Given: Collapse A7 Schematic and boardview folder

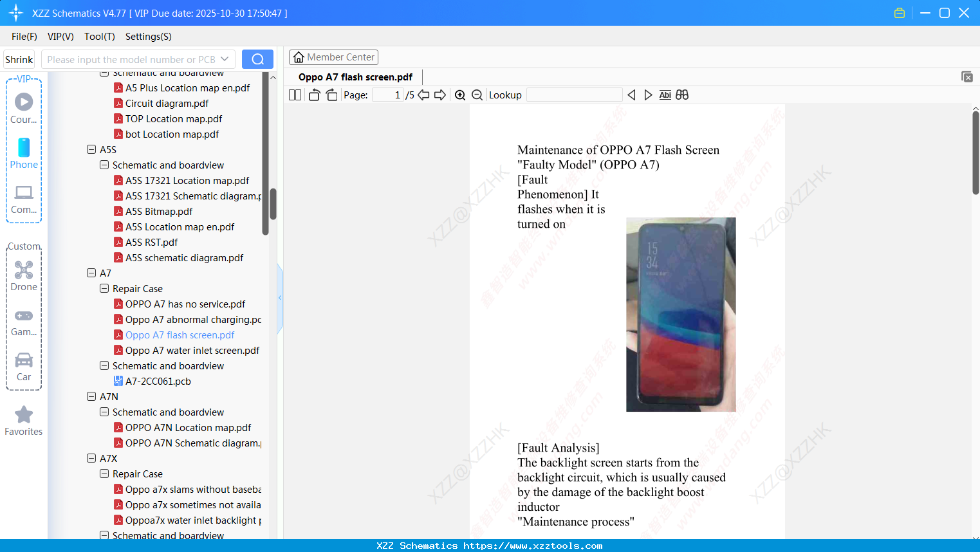Looking at the screenshot, I should point(104,366).
